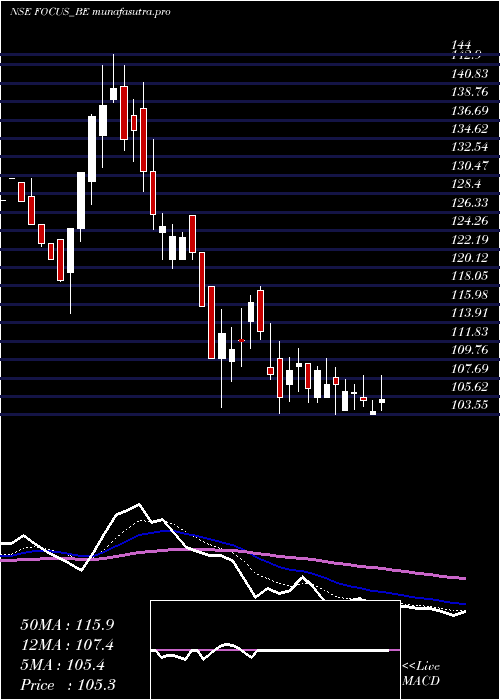
Task: Click the 5MA : 105.4 readout
Action: 63,665
